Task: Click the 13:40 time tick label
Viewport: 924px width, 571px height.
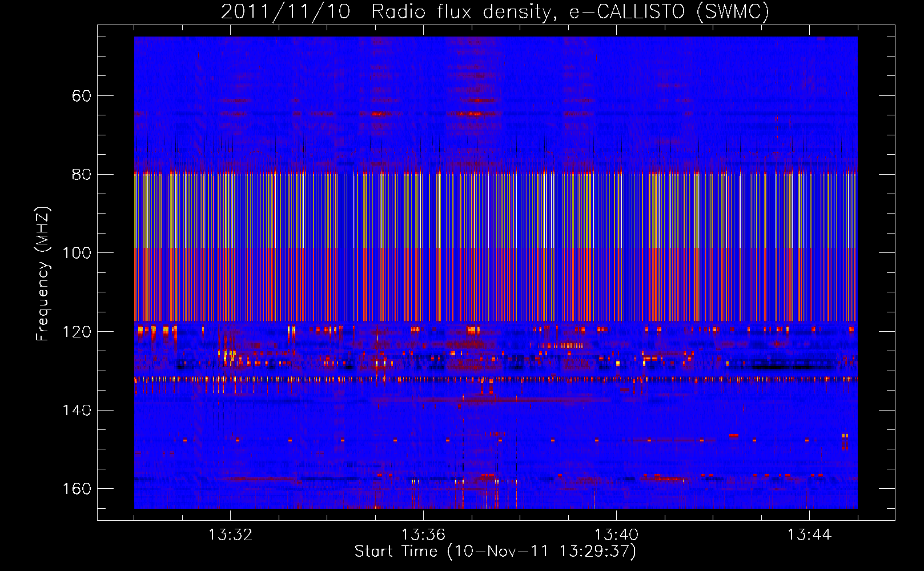Action: point(616,535)
